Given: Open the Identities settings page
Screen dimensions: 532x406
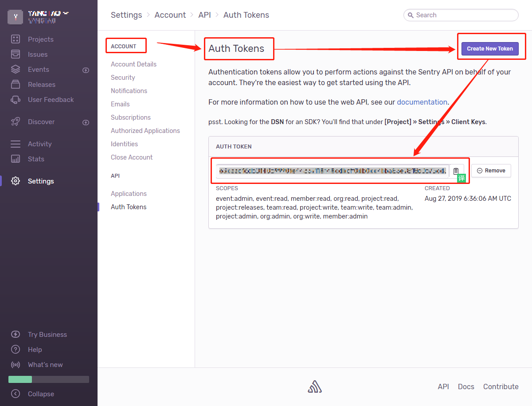Looking at the screenshot, I should [124, 144].
